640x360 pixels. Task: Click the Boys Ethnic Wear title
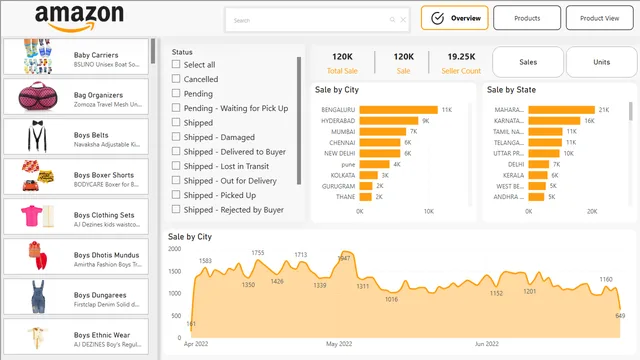(x=102, y=335)
